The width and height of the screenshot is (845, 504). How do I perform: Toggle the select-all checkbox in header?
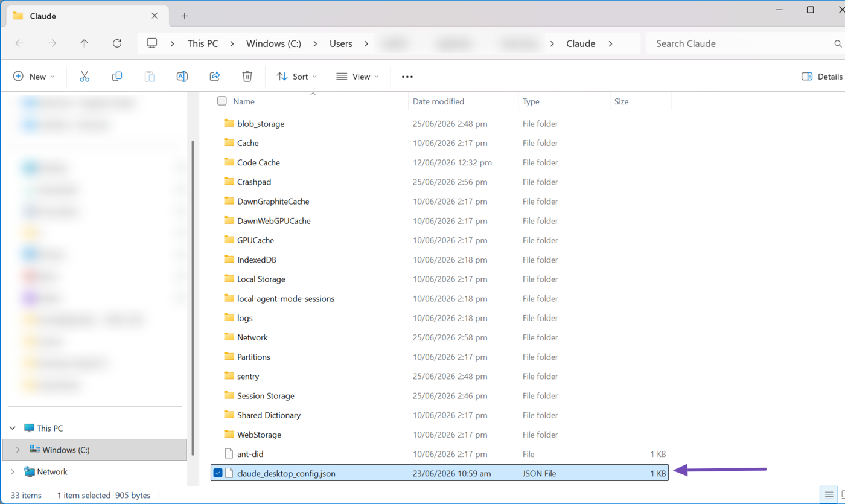pyautogui.click(x=222, y=101)
